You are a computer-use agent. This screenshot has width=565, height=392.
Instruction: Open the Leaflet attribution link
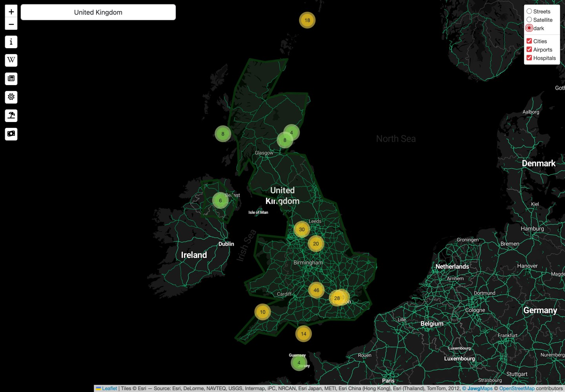coord(109,388)
